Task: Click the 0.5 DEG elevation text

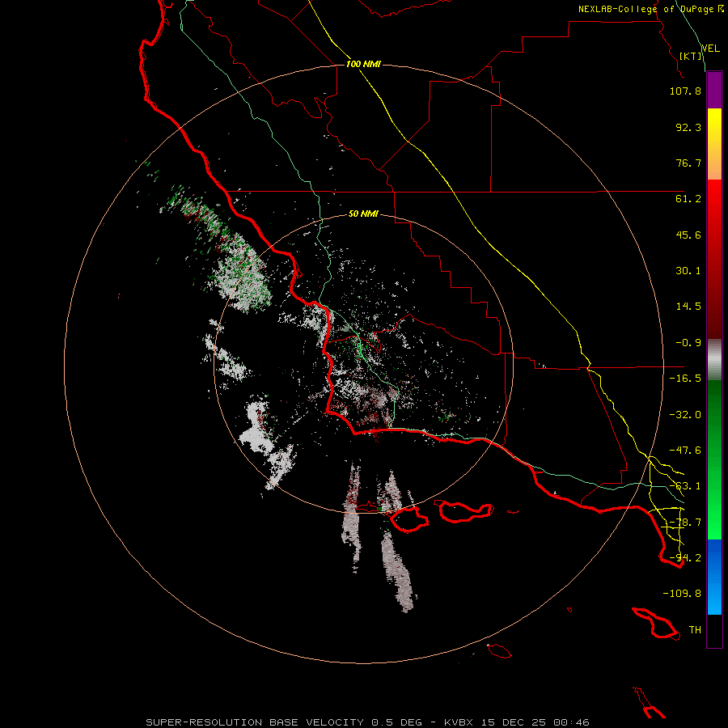Action: tap(396, 722)
